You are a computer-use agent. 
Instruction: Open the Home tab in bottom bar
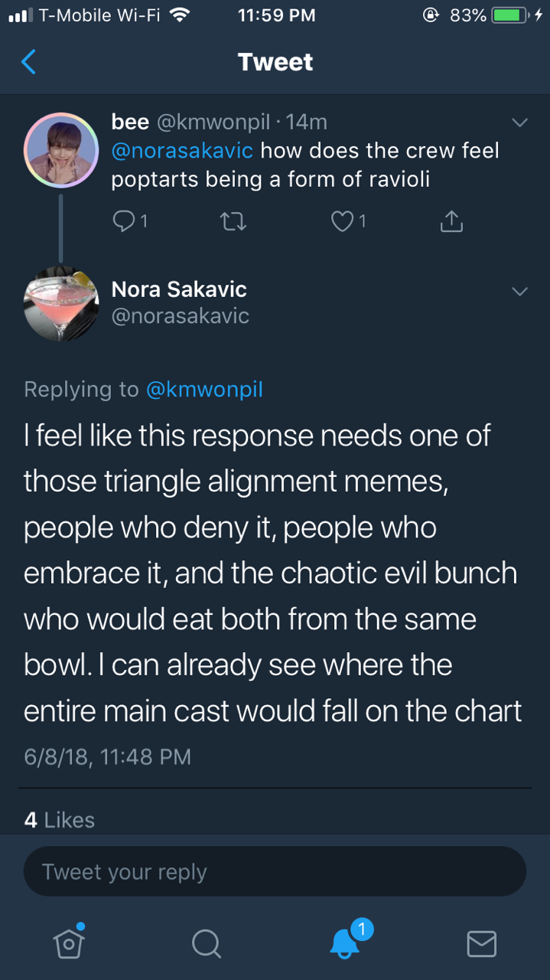(x=69, y=942)
